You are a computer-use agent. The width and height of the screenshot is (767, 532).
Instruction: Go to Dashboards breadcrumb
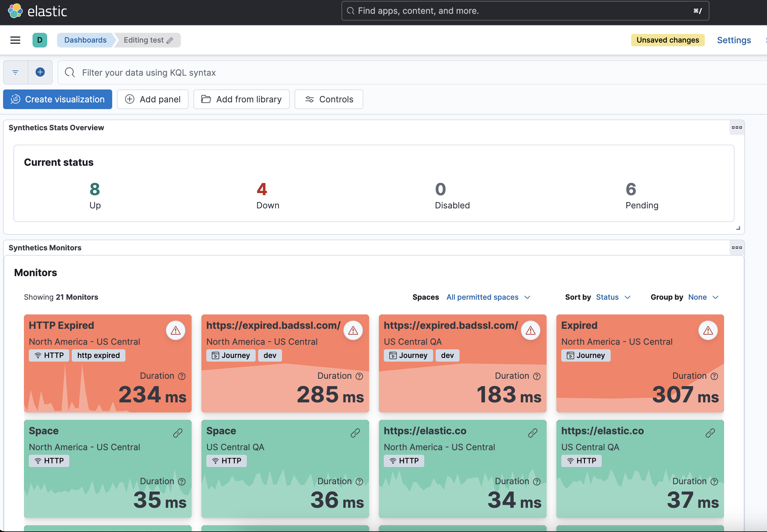[x=85, y=40]
